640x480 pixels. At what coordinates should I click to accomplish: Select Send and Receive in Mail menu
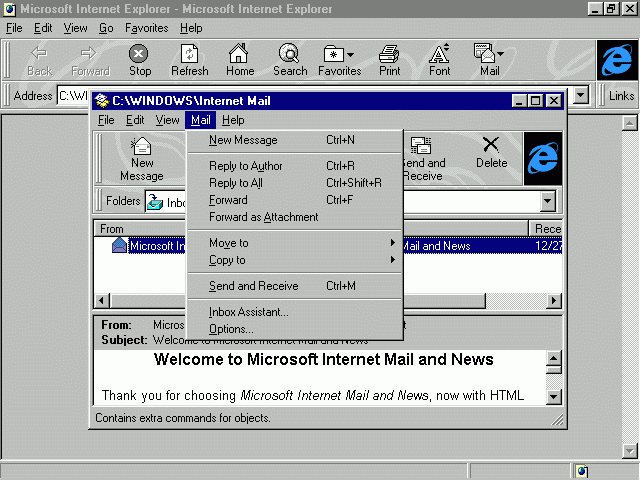pos(295,286)
